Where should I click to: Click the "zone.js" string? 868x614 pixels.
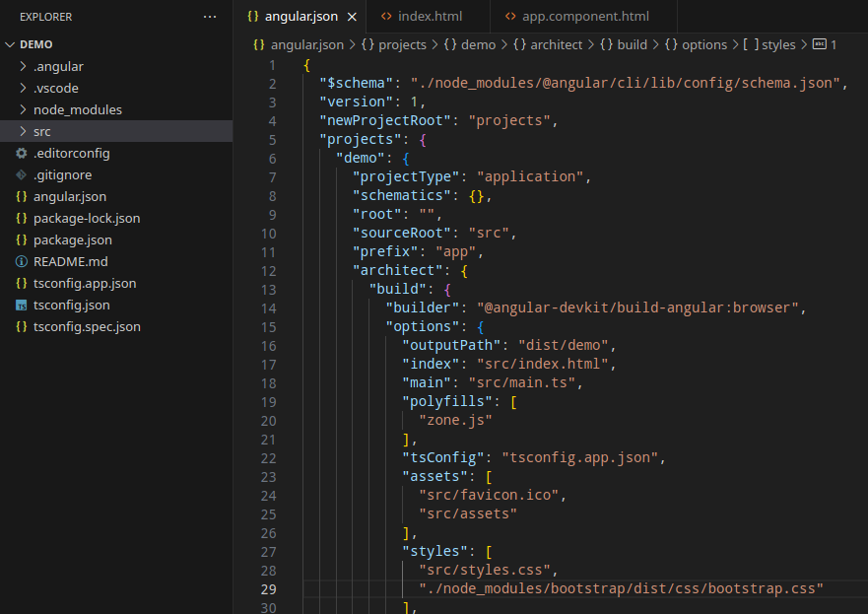coord(455,420)
